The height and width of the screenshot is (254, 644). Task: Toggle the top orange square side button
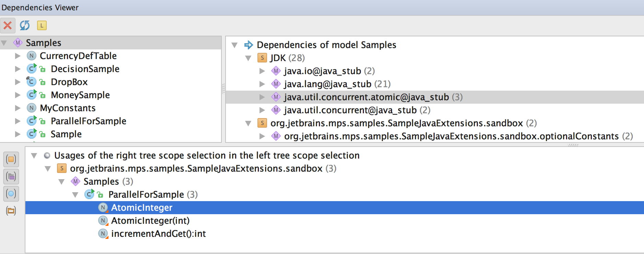click(x=11, y=159)
